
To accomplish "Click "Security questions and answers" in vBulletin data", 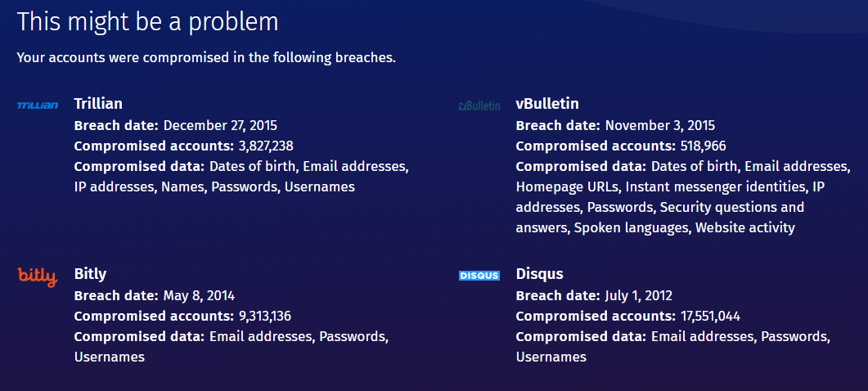I will click(x=732, y=208).
